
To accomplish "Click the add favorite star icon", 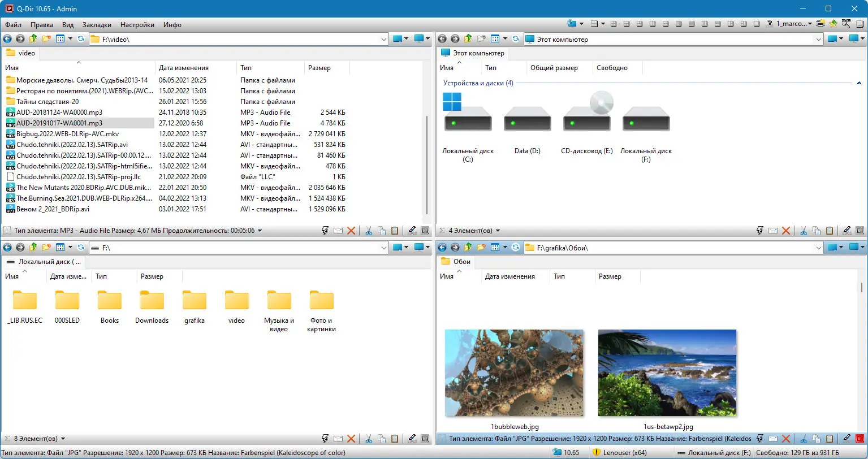I will point(833,24).
